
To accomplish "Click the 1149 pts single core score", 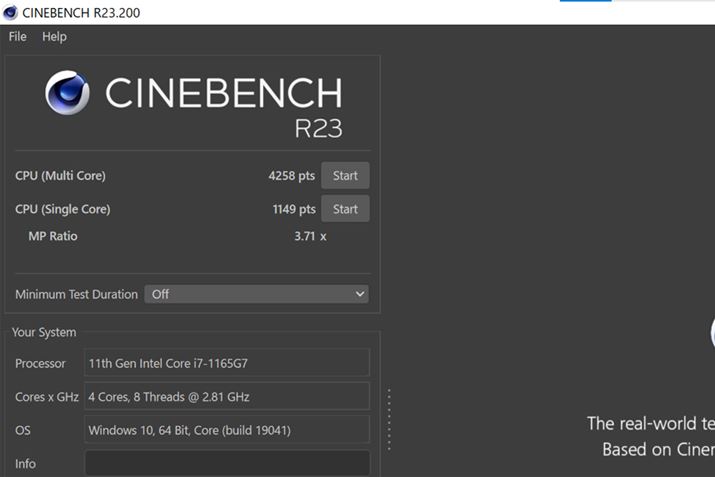I will coord(294,209).
